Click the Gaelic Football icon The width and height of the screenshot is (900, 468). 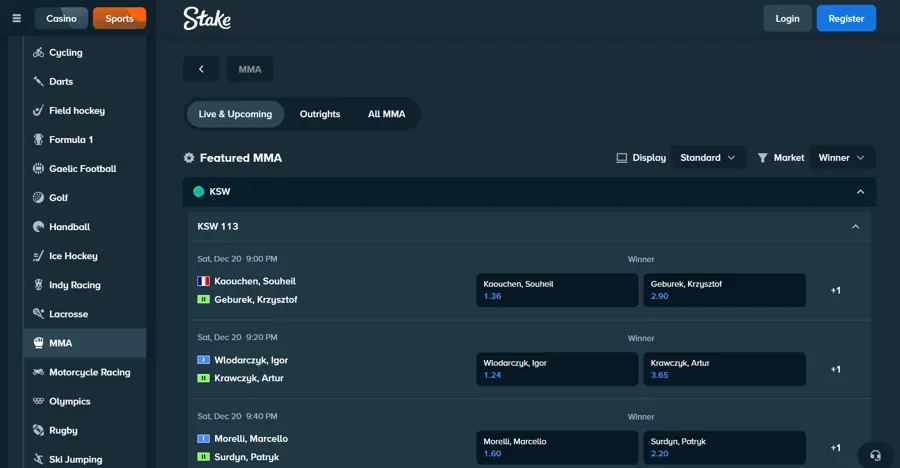click(38, 168)
